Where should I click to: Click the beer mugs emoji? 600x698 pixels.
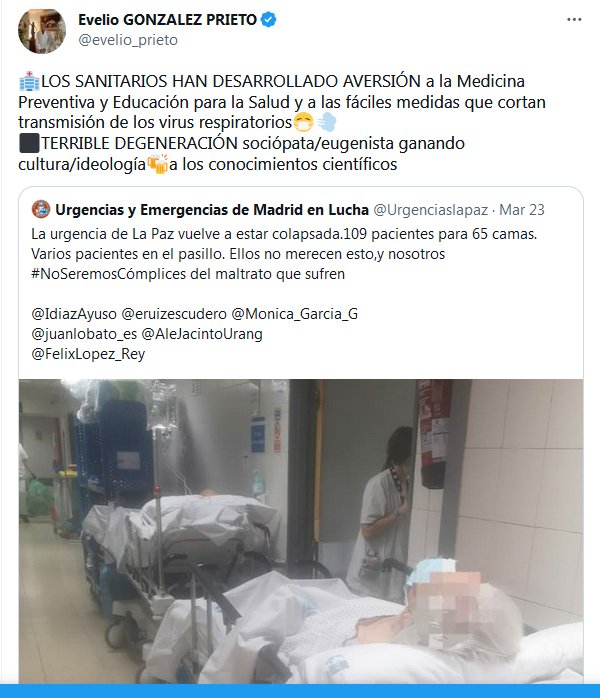pyautogui.click(x=158, y=164)
